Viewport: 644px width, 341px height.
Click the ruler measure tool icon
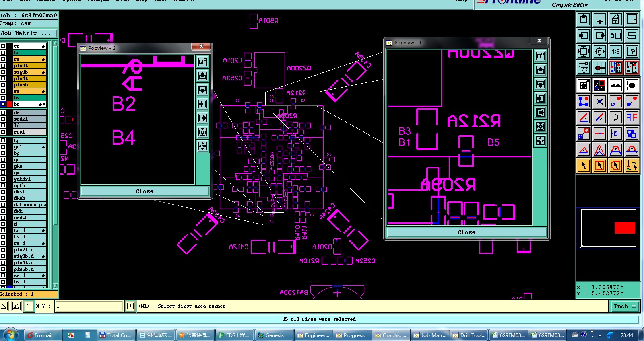[x=616, y=85]
